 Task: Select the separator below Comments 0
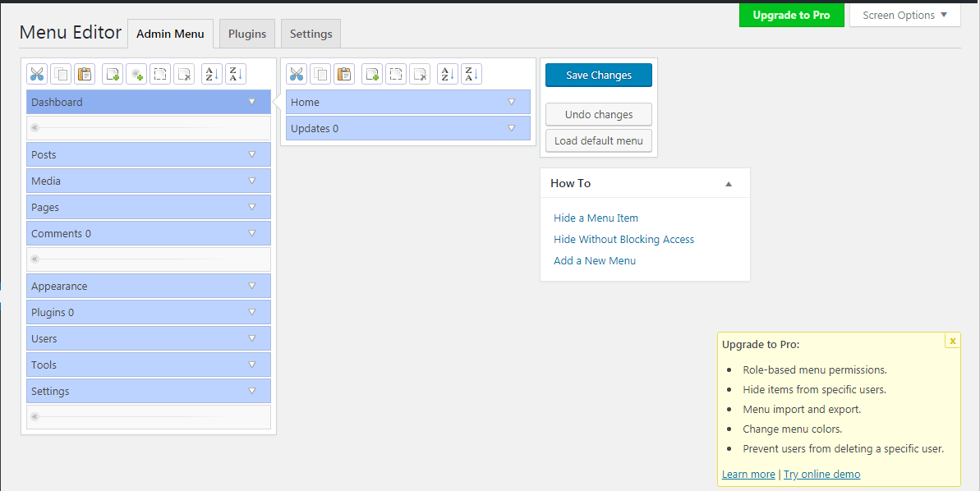coord(149,259)
